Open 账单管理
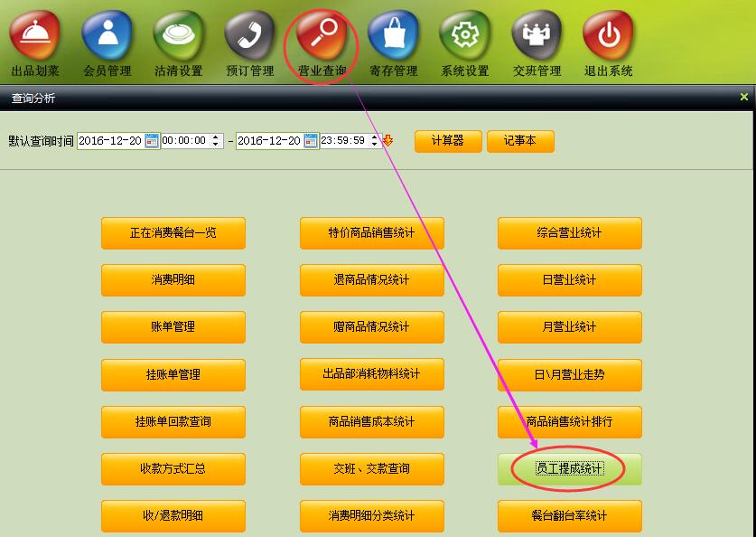 coord(173,327)
